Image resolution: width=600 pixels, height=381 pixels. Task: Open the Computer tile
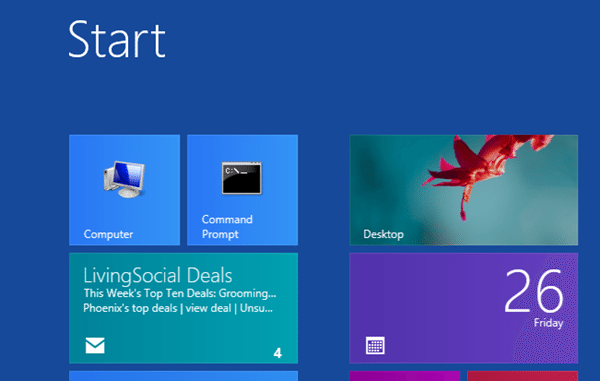[124, 190]
